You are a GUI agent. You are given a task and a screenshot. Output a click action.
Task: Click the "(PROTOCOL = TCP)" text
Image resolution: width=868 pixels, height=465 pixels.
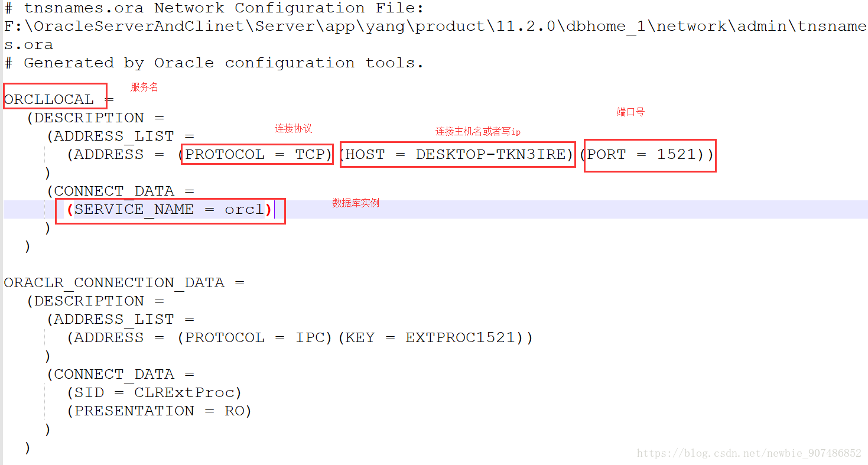click(x=255, y=155)
